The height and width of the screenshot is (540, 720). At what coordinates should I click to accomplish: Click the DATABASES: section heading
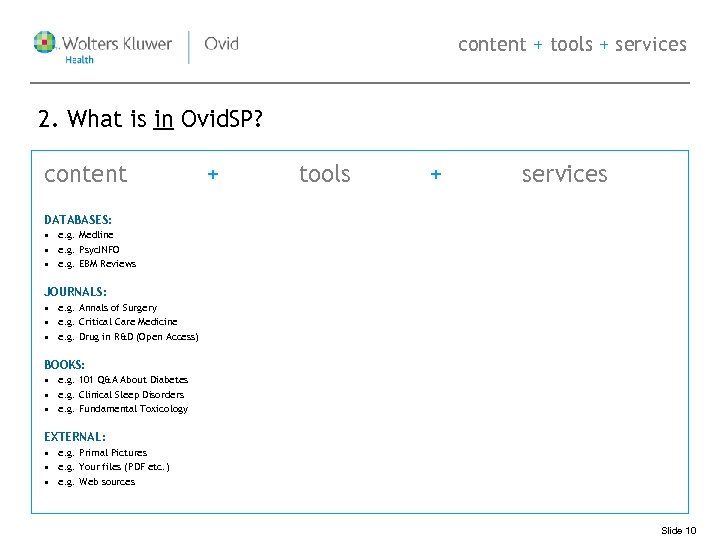(78, 219)
